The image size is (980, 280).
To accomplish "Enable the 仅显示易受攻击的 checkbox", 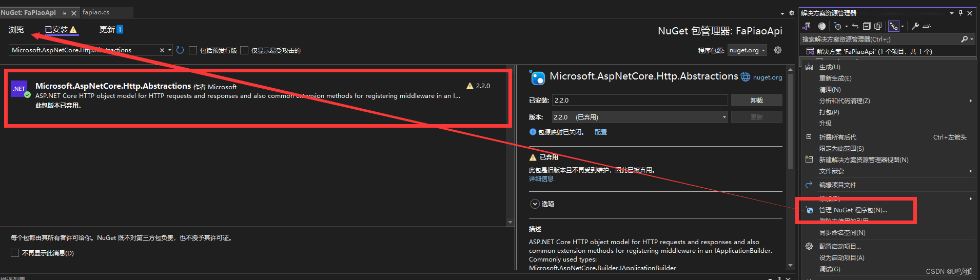I will [244, 50].
